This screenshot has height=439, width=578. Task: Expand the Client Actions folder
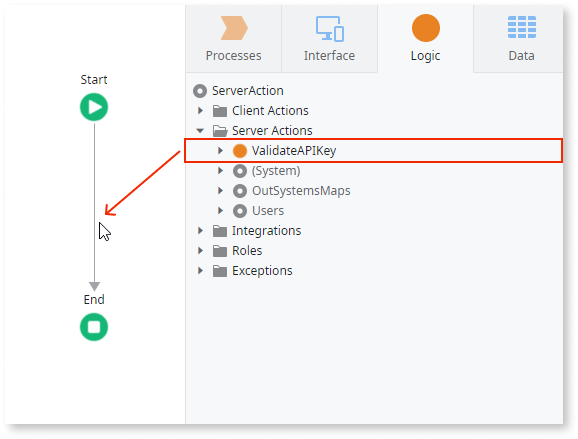pos(200,111)
